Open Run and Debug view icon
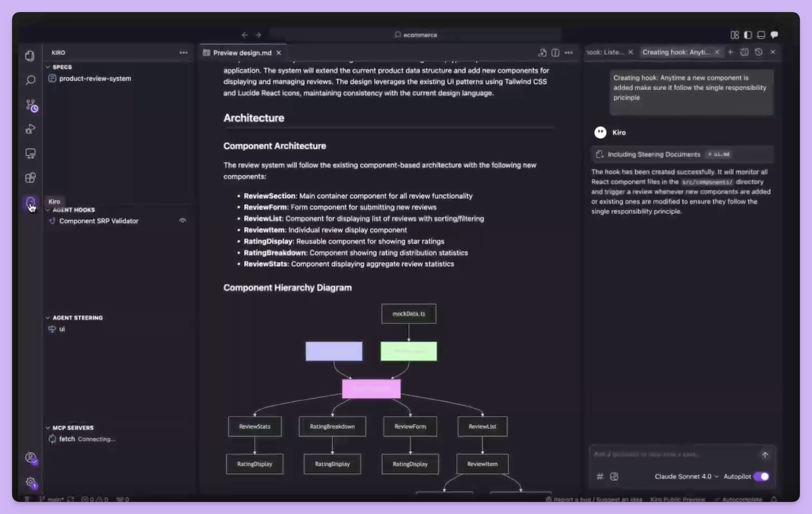812x514 pixels. 30,129
